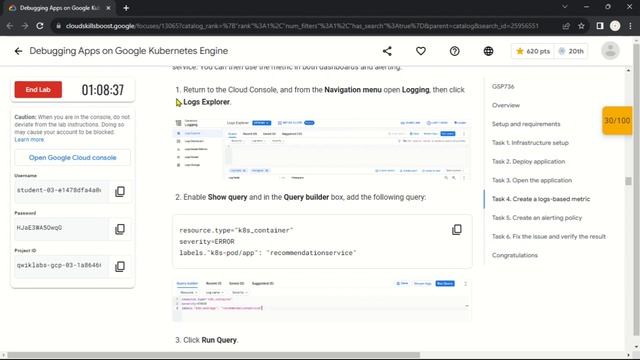The height and width of the screenshot is (360, 640).
Task: Click the browser address bar URL
Action: point(302,26)
